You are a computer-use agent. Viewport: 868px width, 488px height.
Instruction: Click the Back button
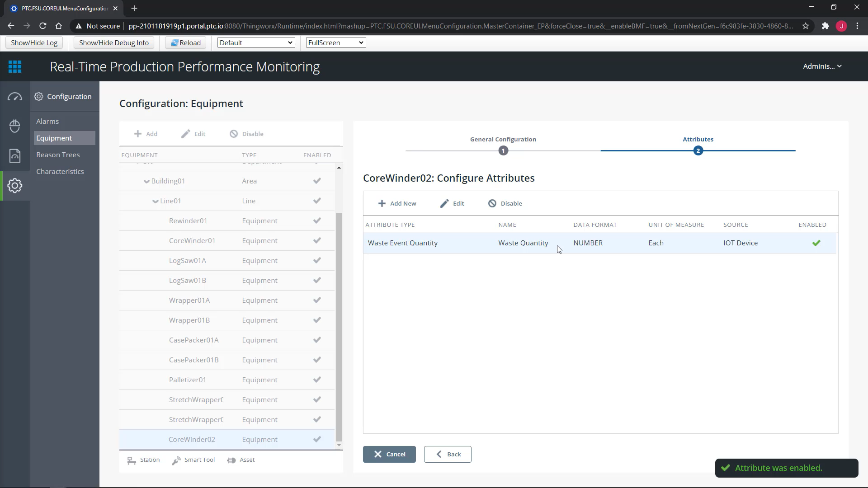448,454
